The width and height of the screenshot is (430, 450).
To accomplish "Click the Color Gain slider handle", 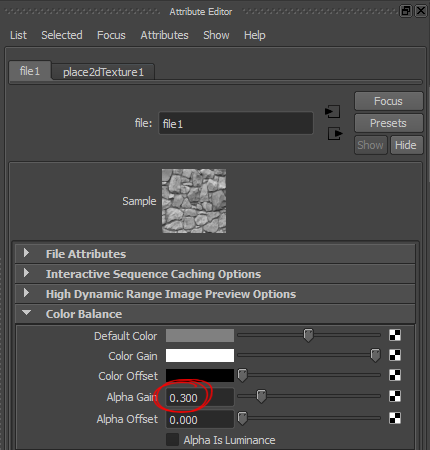I will click(x=375, y=355).
